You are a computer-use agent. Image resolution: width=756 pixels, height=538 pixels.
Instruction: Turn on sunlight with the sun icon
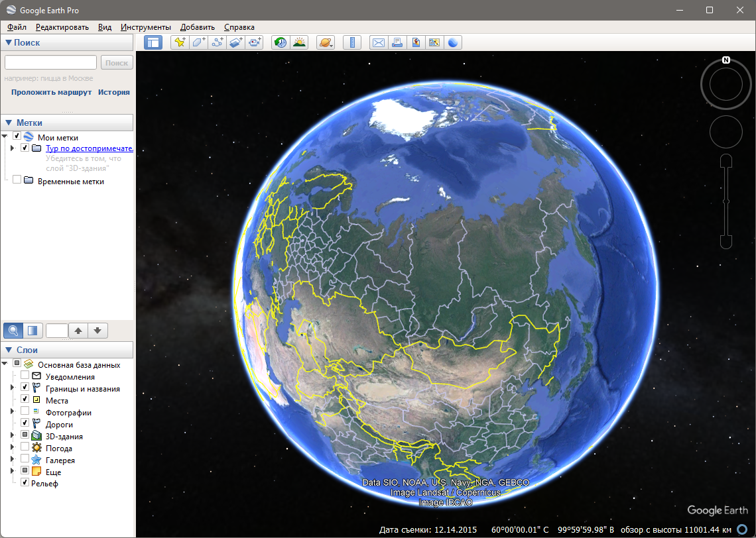tap(300, 42)
